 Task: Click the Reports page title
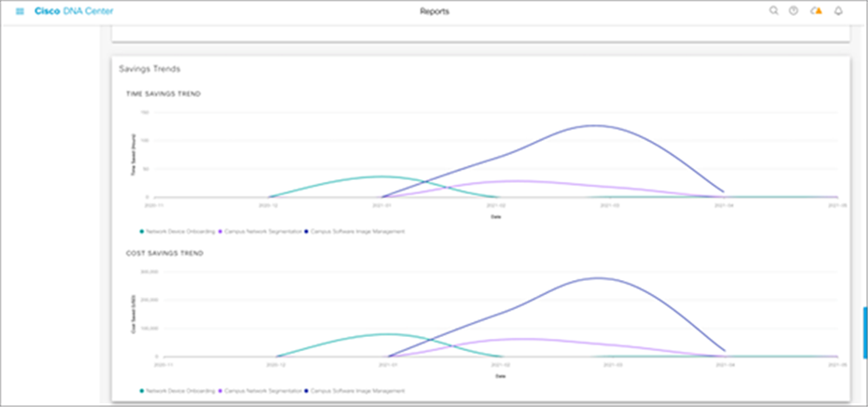tap(434, 11)
